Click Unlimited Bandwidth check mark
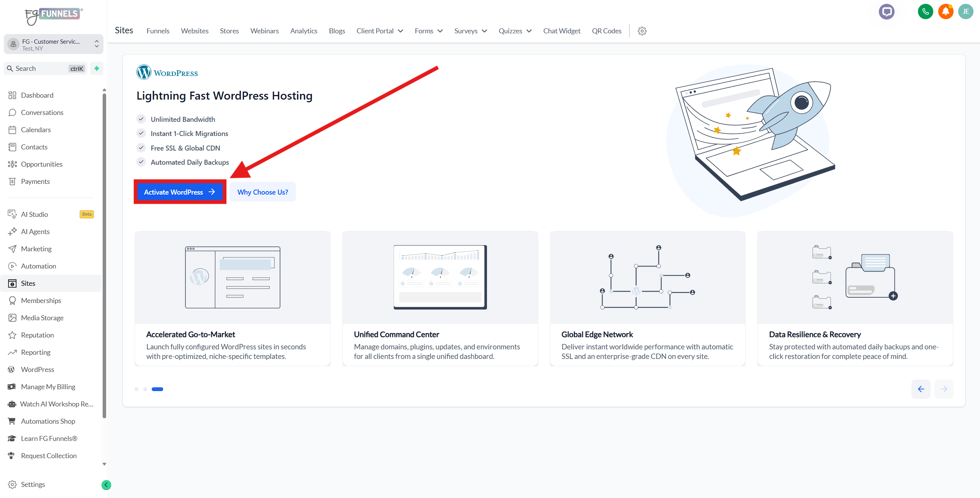 point(141,119)
